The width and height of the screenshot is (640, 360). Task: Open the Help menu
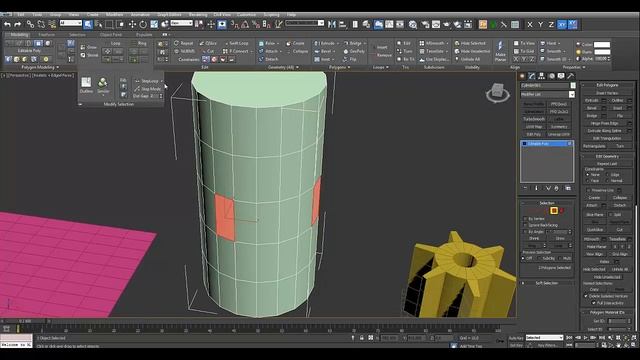click(291, 15)
